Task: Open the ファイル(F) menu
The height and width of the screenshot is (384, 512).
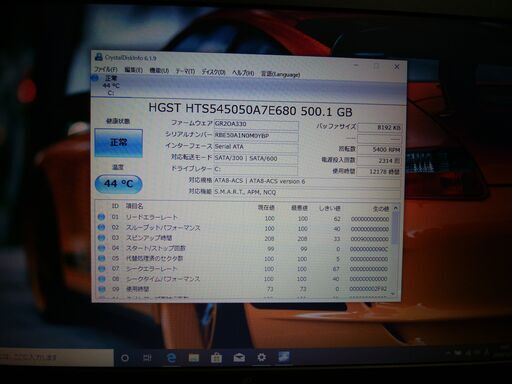Action: pos(106,69)
